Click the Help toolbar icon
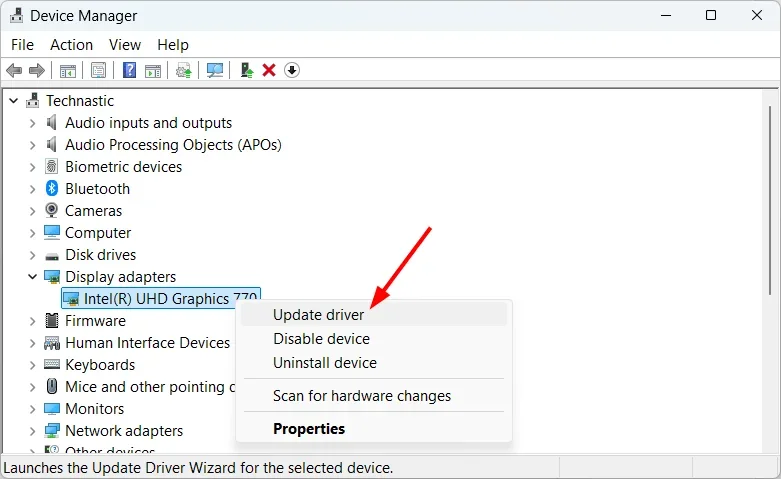Viewport: 781px width, 479px height. (129, 70)
